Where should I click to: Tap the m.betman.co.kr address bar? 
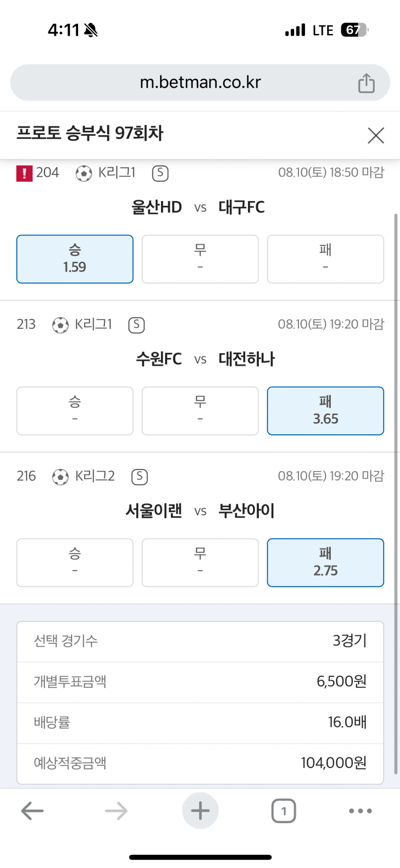[x=200, y=82]
